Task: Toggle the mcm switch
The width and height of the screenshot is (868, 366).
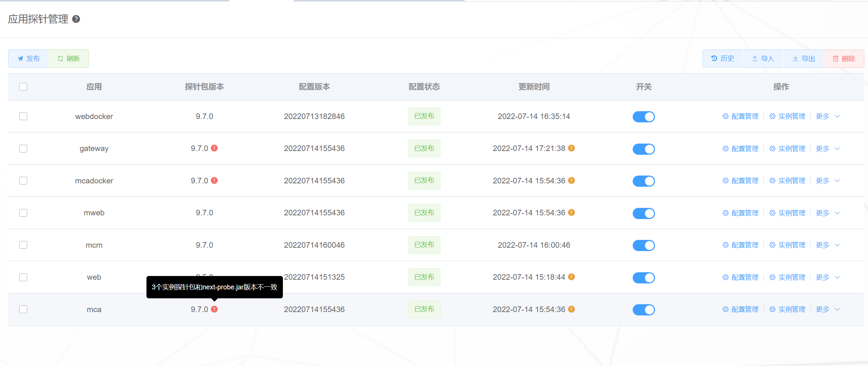Action: click(x=644, y=245)
